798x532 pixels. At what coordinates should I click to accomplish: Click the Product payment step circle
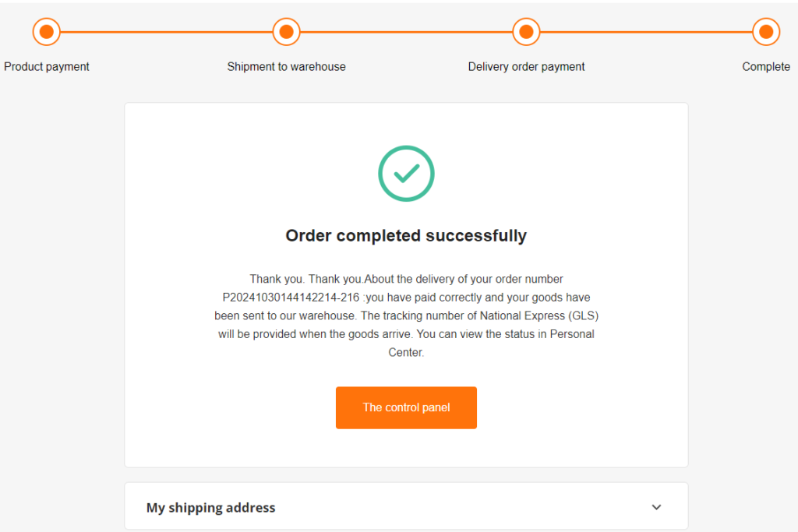pyautogui.click(x=46, y=32)
